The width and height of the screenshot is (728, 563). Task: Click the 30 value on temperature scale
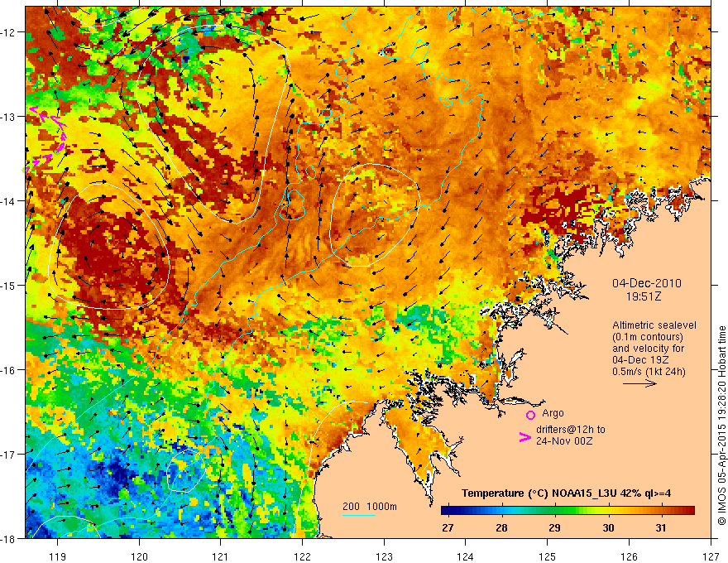608,527
